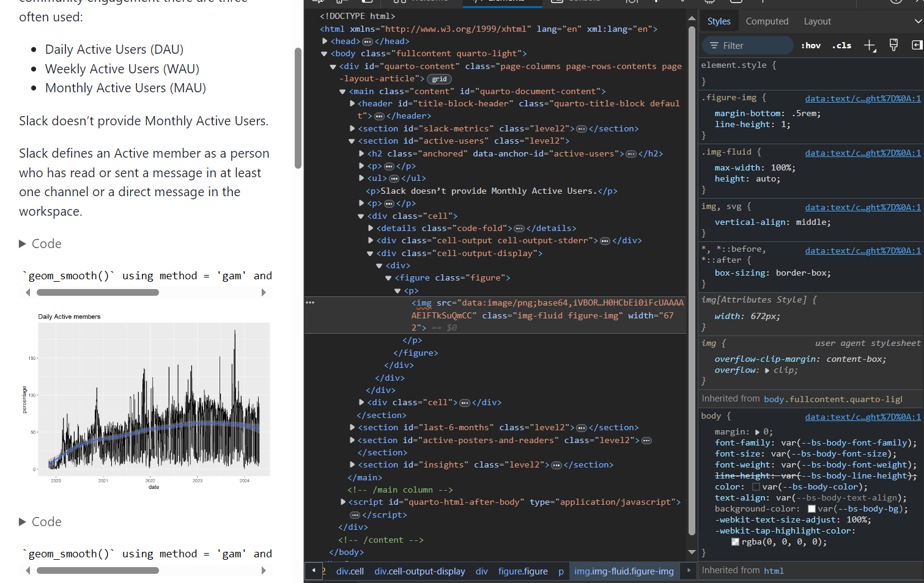Viewport: 924px width, 583px height.
Task: Select the p breadcrumb
Action: 561,571
